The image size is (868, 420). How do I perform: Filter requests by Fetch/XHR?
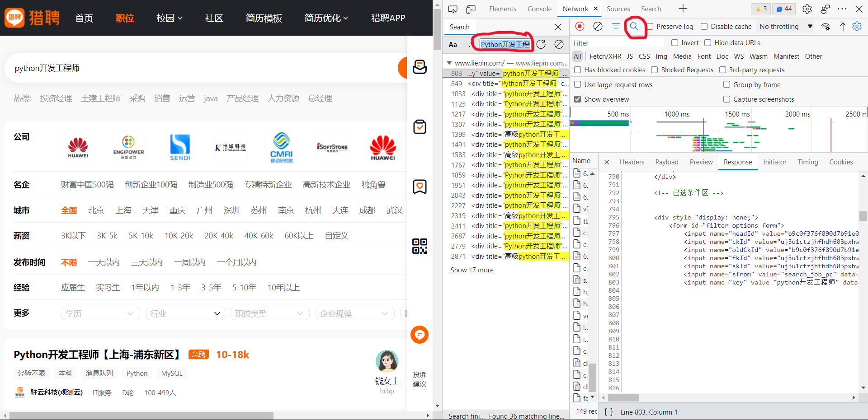605,56
